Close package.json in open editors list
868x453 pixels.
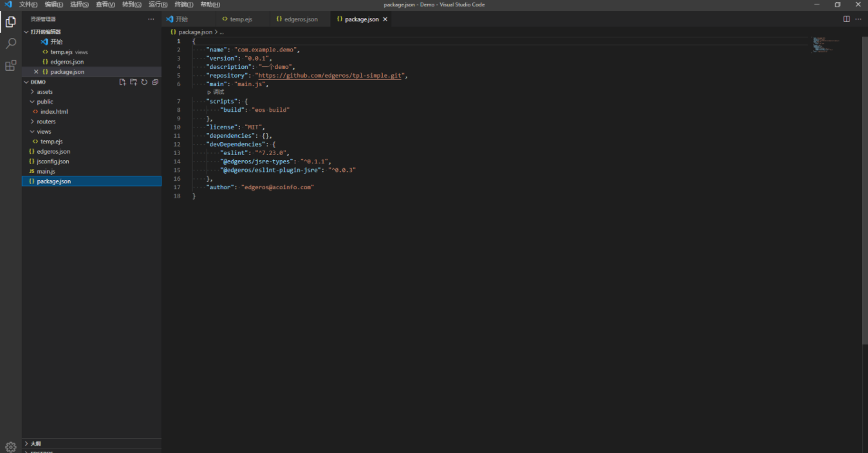(36, 72)
